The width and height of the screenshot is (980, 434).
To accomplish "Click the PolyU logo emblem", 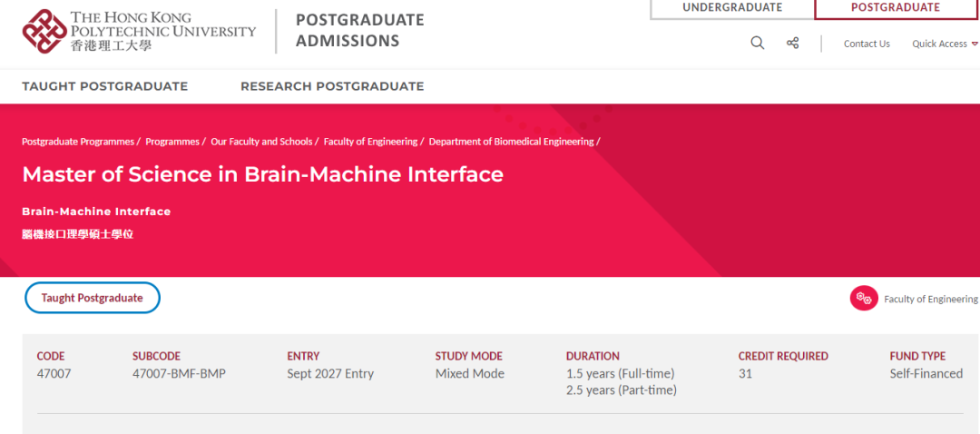I will tap(44, 31).
